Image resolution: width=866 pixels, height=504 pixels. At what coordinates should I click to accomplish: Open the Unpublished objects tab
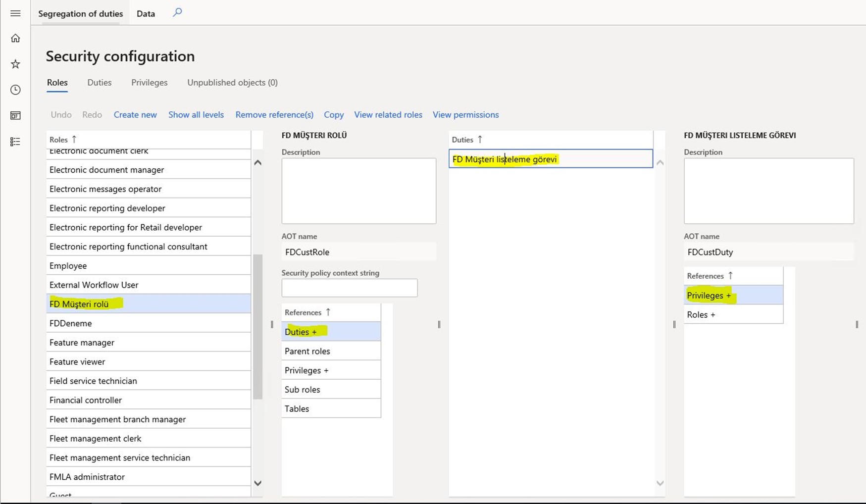point(232,83)
